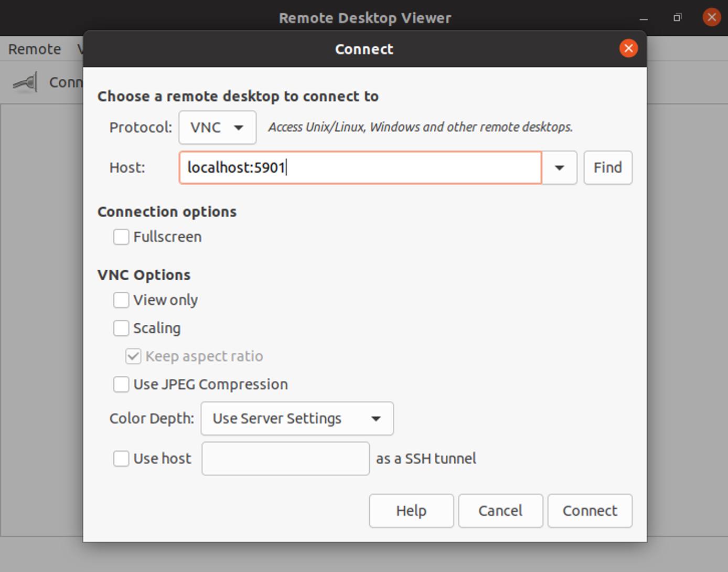Close the Connect dialog
The image size is (728, 572).
pos(628,48)
